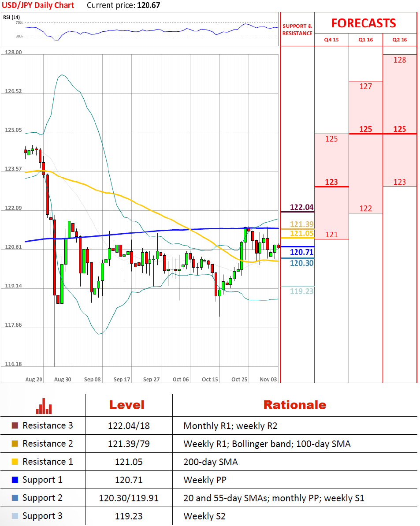Viewport: 420px width, 526px height.
Task: Click the bold 125 in the Q1 16 column
Action: (x=366, y=129)
